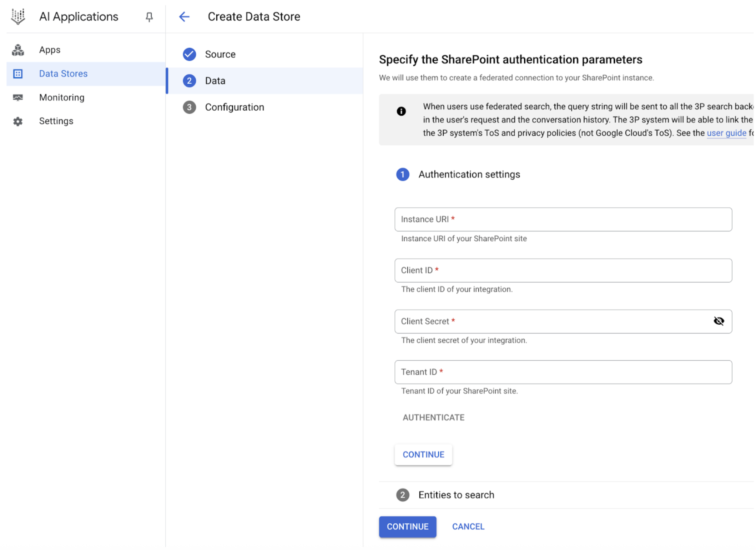The image size is (756, 550).
Task: Cancel data store creation
Action: pyautogui.click(x=468, y=527)
